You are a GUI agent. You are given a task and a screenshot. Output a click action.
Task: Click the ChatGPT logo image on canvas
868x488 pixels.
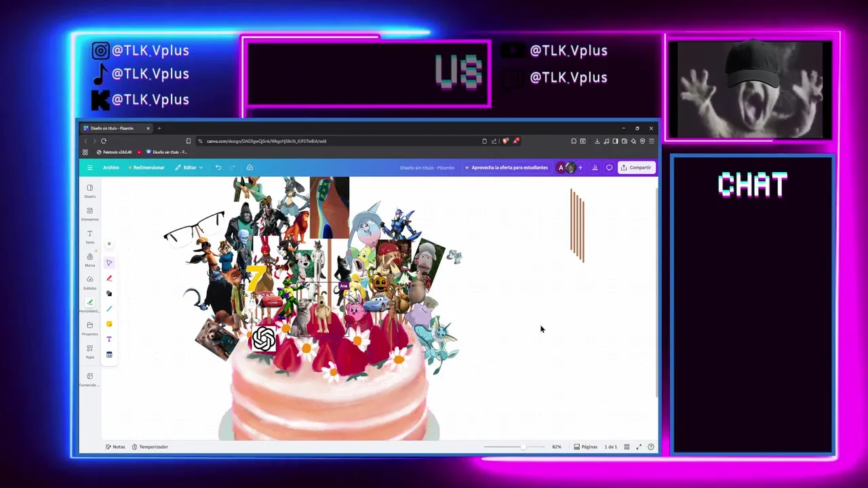[264, 339]
